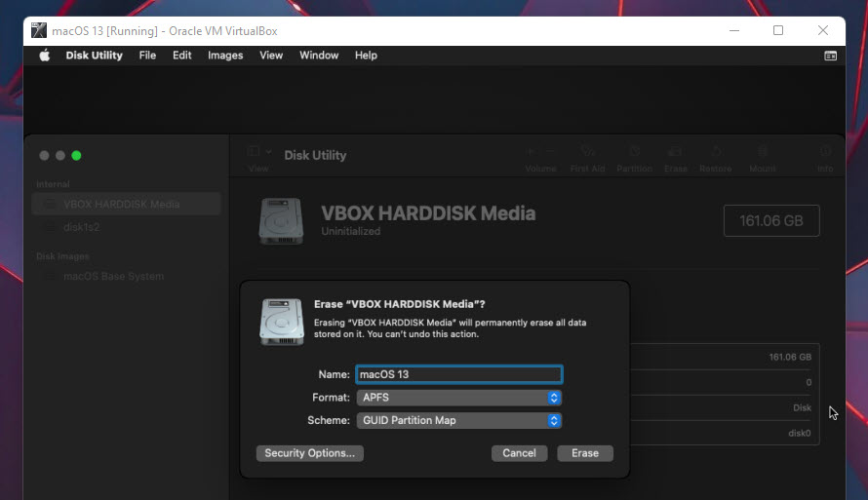Click the First Aid toolbar icon
Viewport: 868px width, 500px height.
pyautogui.click(x=587, y=151)
